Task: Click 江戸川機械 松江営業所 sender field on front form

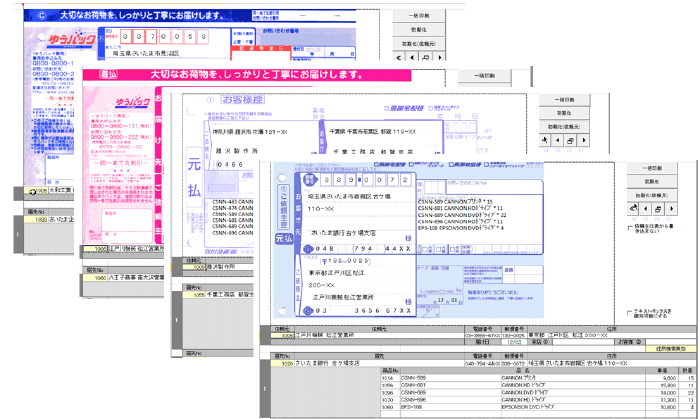Action: pyautogui.click(x=343, y=297)
